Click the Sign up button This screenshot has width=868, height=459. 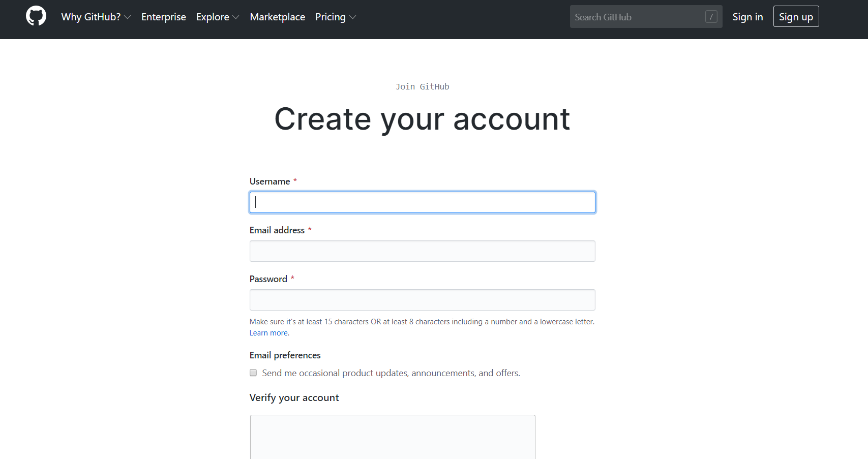click(x=796, y=16)
